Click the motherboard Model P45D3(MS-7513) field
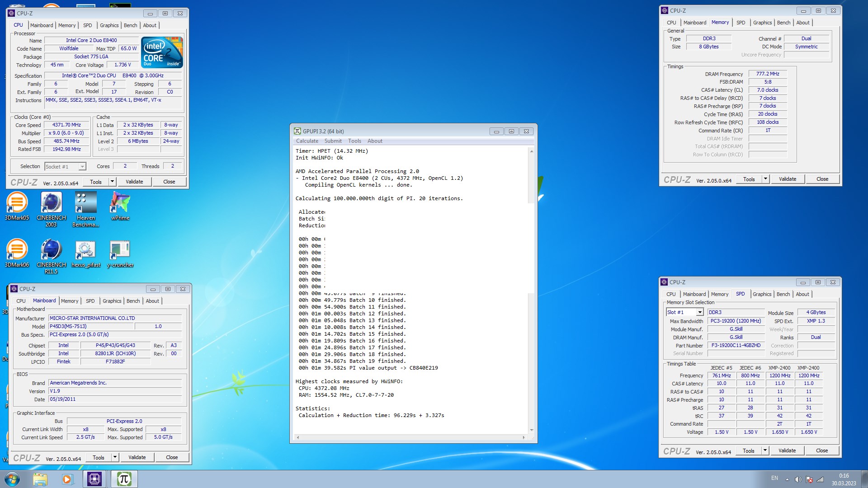The image size is (868, 488). 91,326
